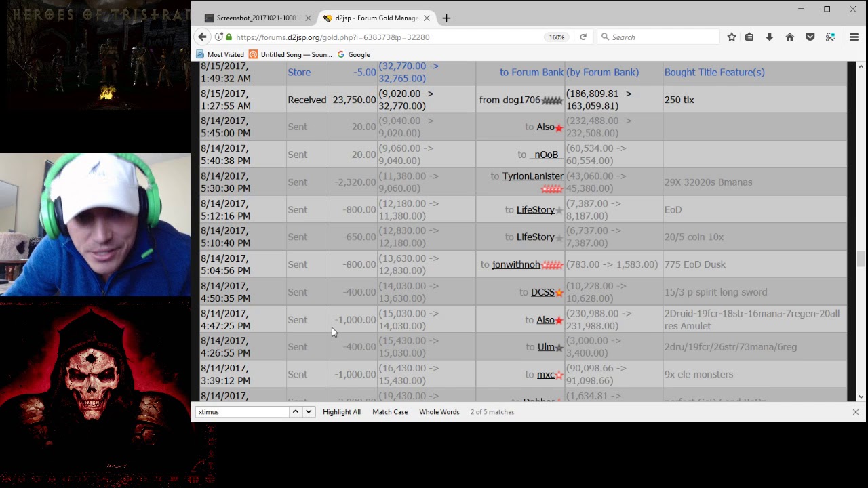Open a new tab with plus button
The height and width of the screenshot is (488, 868).
tap(446, 18)
